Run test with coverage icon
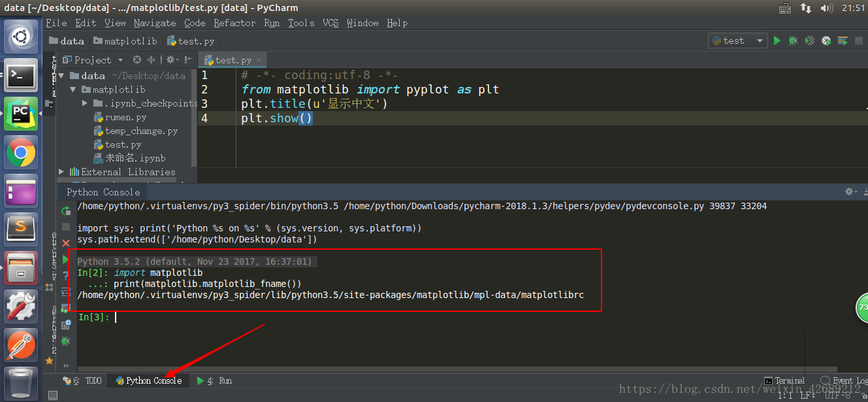Viewport: 868px width, 402px height. tap(810, 41)
